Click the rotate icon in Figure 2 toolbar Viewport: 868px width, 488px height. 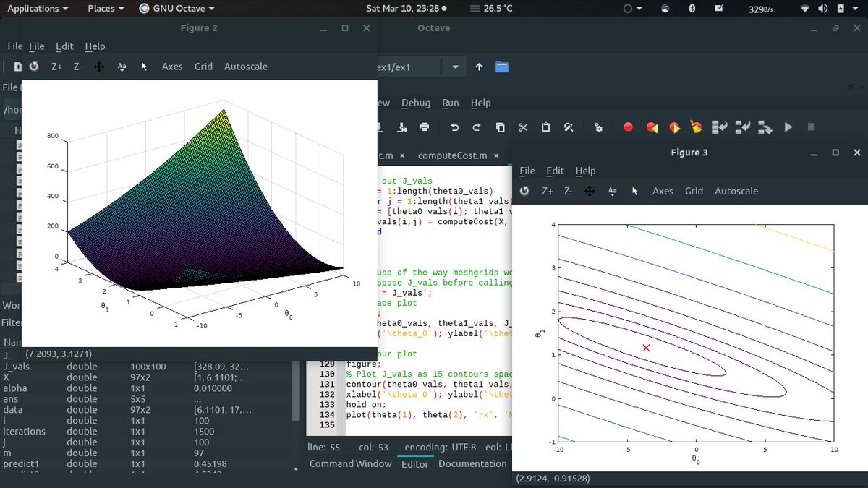coord(34,67)
